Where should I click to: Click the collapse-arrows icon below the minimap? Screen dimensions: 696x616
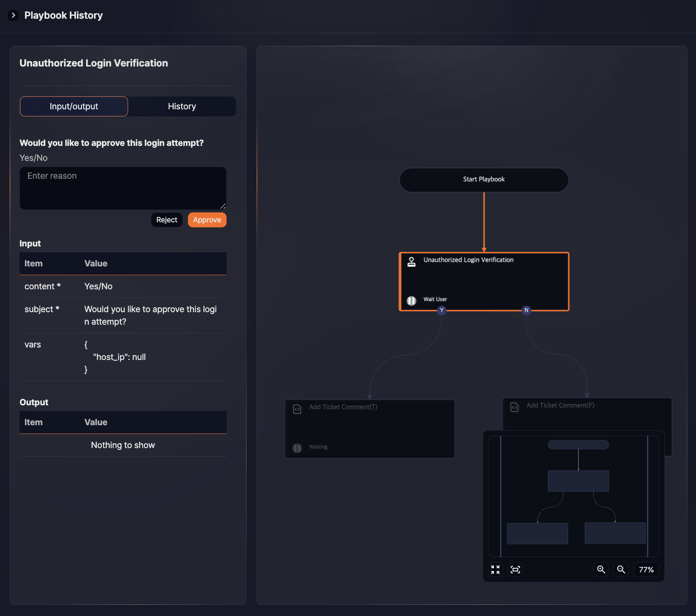(x=495, y=569)
